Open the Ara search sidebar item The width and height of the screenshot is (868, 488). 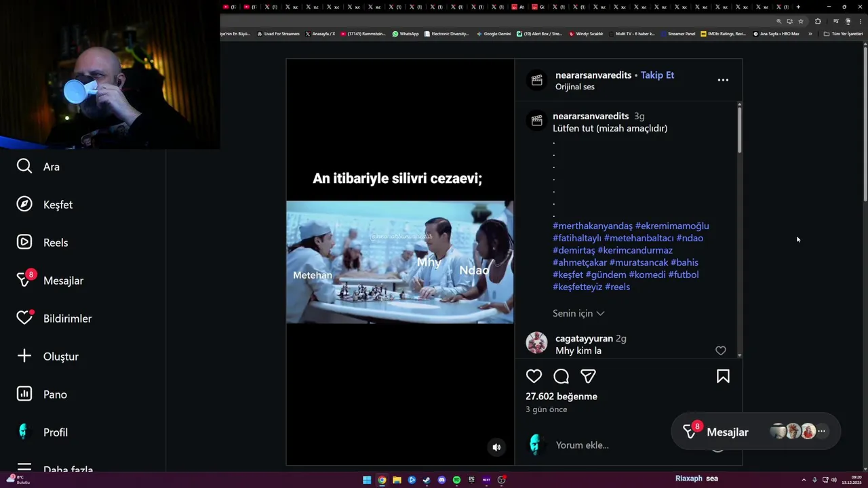(x=38, y=167)
